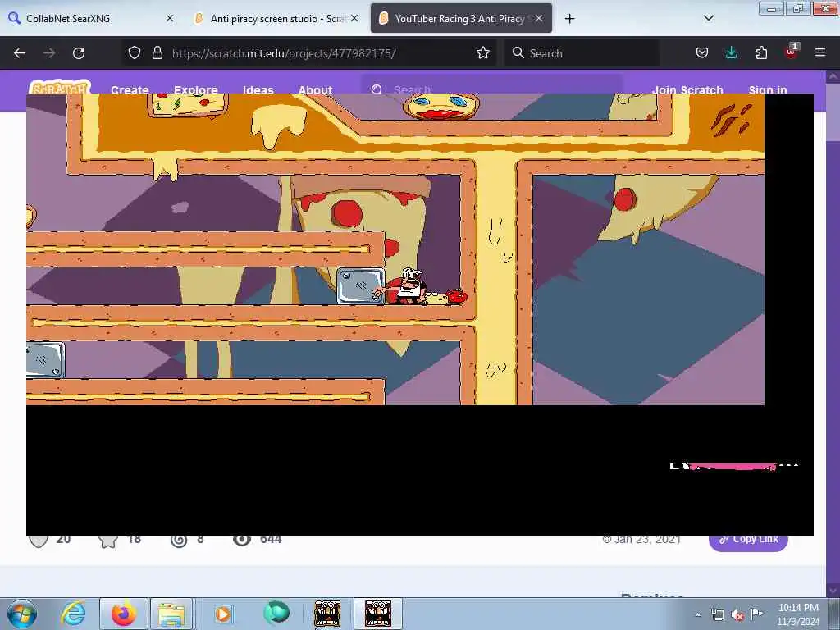Click the muted volume tray icon
840x630 pixels.
(x=737, y=615)
